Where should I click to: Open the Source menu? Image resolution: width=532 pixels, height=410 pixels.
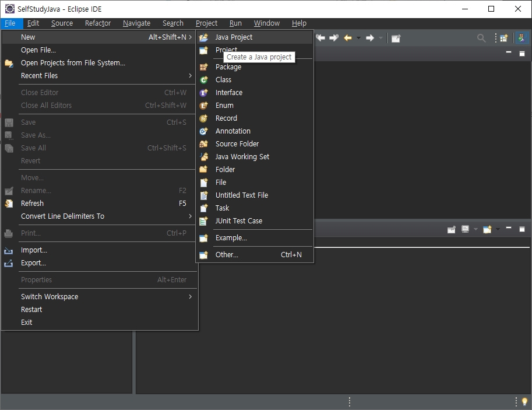pos(62,23)
